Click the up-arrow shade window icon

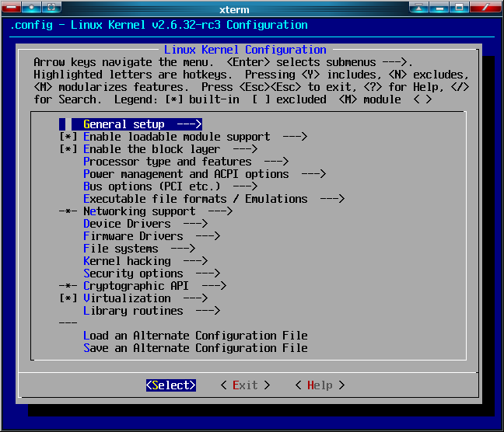(x=420, y=7)
